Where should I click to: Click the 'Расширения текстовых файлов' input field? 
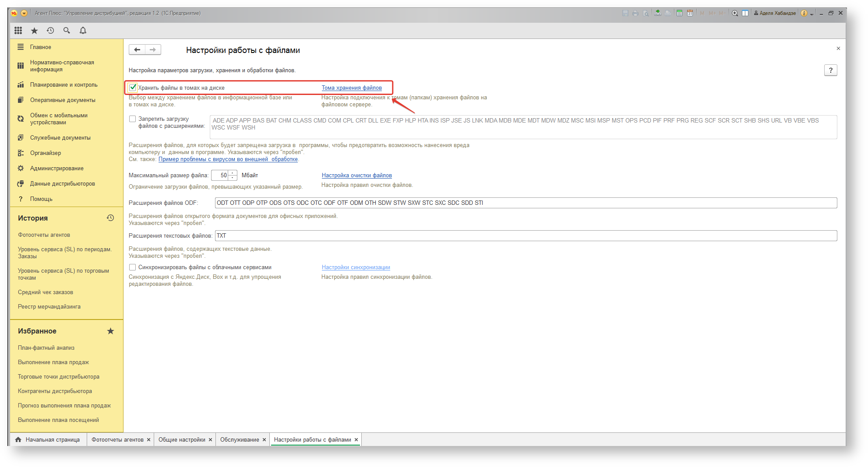[x=526, y=236]
